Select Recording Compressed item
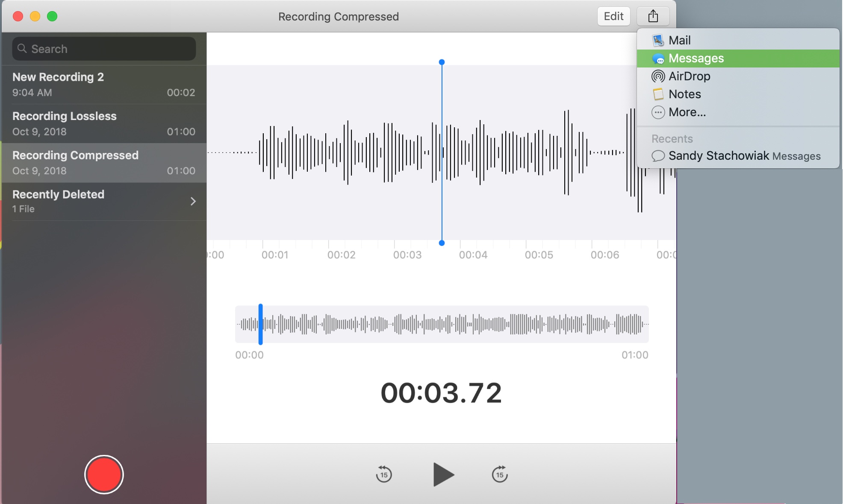 point(104,163)
